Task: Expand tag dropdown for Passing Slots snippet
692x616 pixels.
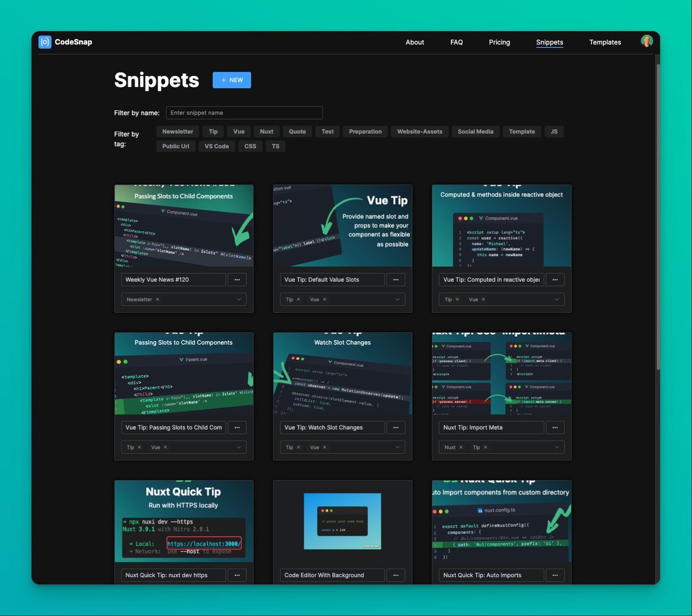Action: (239, 447)
